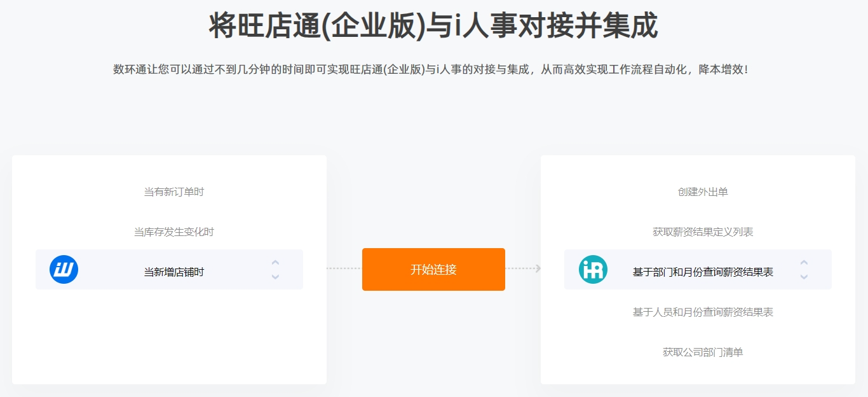Click the down arrow beside 基于部门和月份查询薪资结果表
Viewport: 868px width, 397px height.
pos(804,277)
